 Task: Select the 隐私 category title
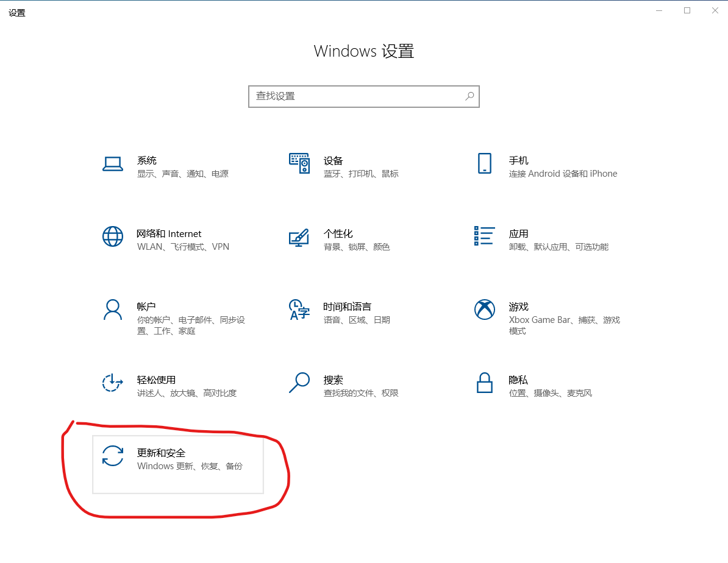click(x=518, y=380)
